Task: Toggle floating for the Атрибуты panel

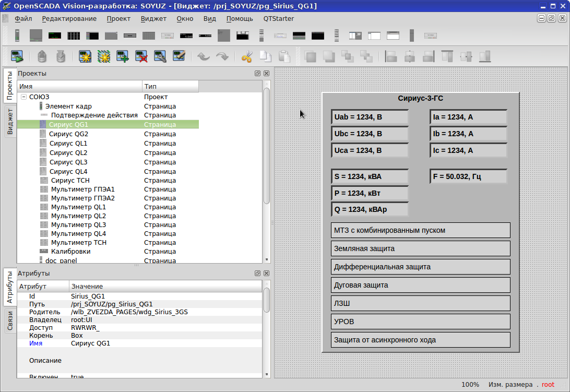Action: click(x=257, y=274)
